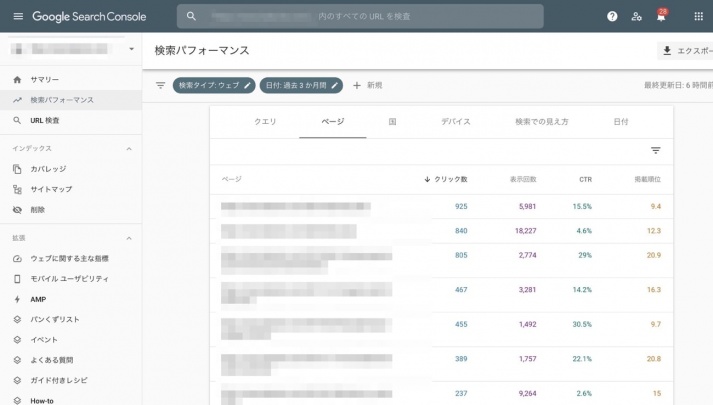Add a new filter with + 新規

tap(368, 85)
